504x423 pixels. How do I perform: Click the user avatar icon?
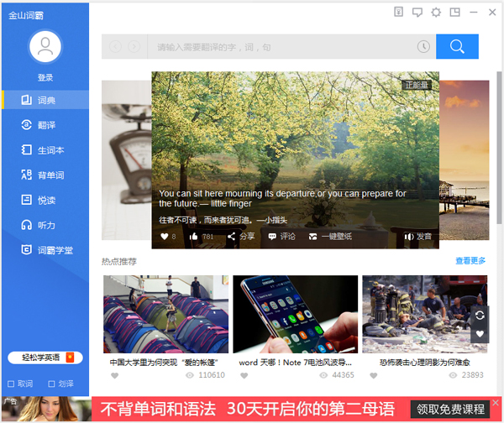[x=45, y=46]
